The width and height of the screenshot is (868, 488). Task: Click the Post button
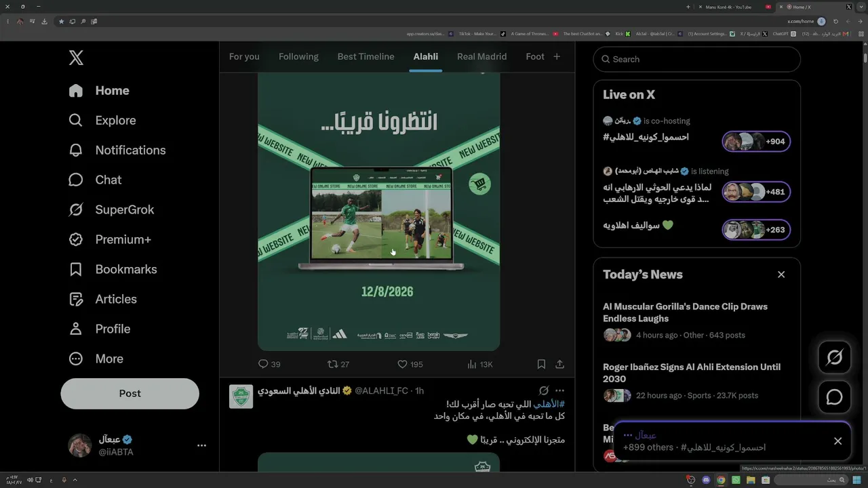[x=130, y=394]
